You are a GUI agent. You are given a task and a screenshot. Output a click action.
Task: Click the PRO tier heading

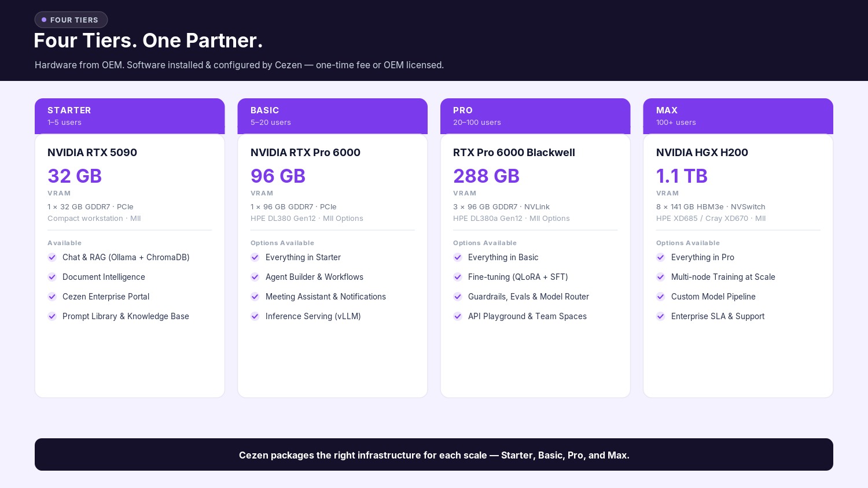coord(463,110)
